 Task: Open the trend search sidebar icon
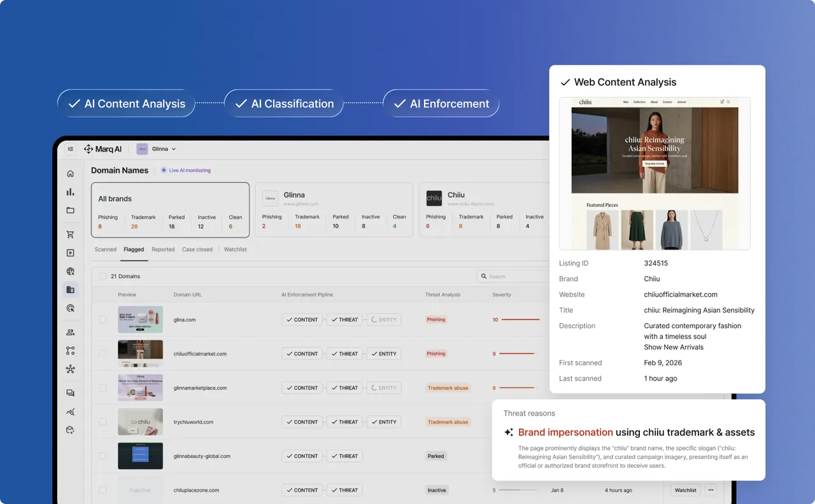[71, 412]
